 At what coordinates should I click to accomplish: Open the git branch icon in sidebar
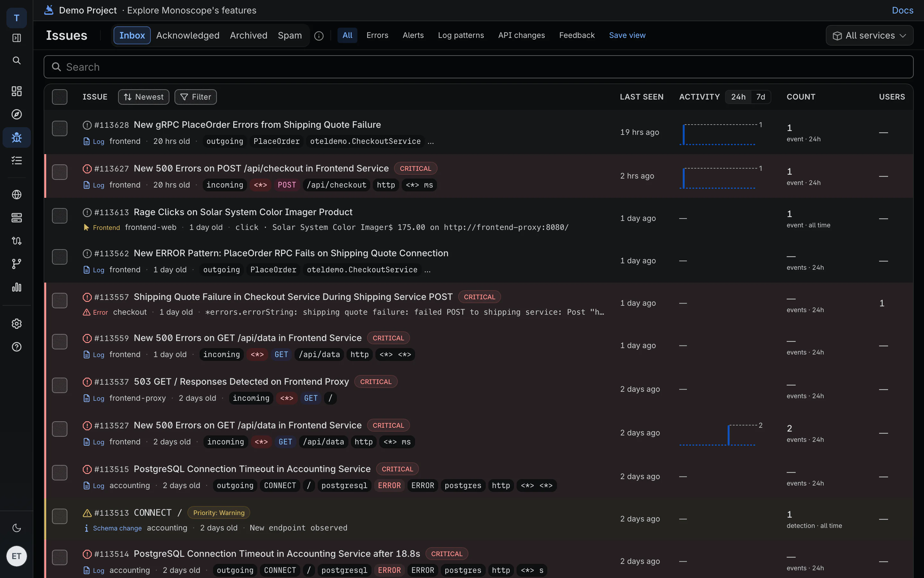click(x=16, y=264)
